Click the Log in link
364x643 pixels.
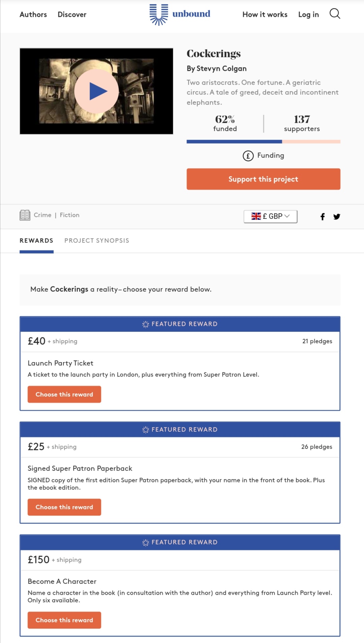click(308, 15)
